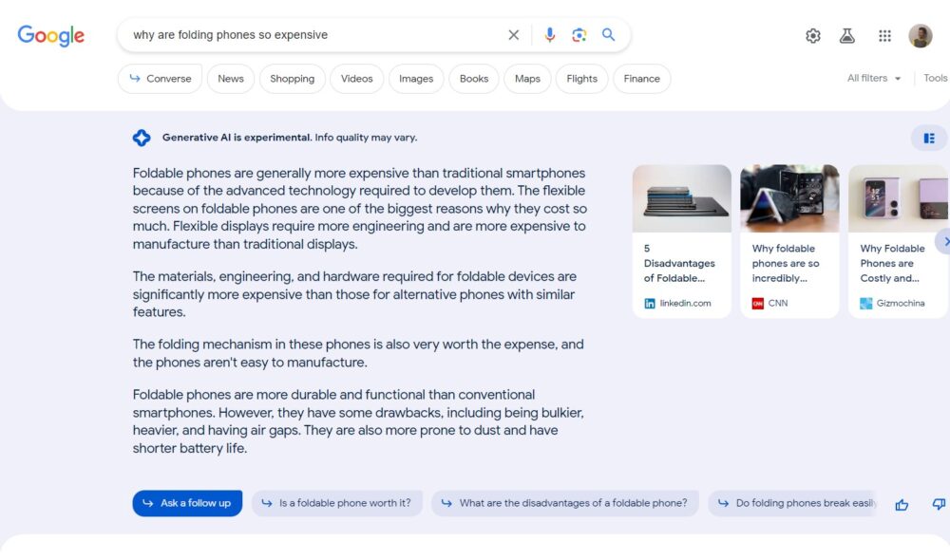This screenshot has width=950, height=560.
Task: Switch to the Images tab
Action: (415, 79)
